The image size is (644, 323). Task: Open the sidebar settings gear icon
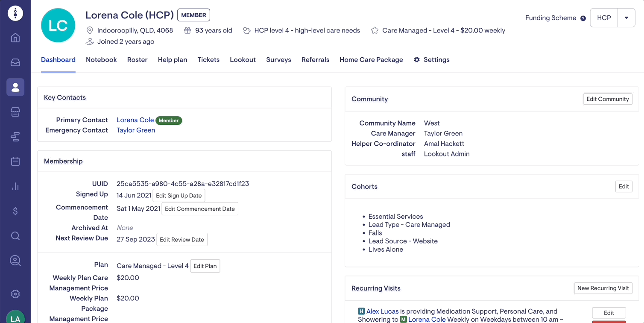pos(15,294)
